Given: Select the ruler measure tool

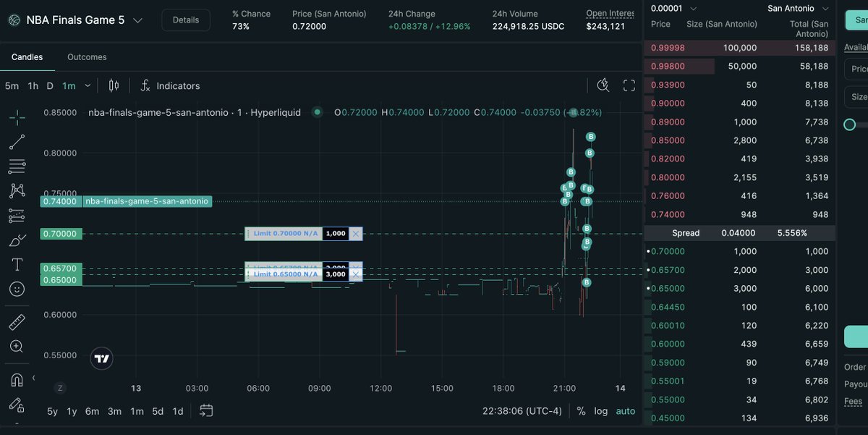Looking at the screenshot, I should point(17,322).
